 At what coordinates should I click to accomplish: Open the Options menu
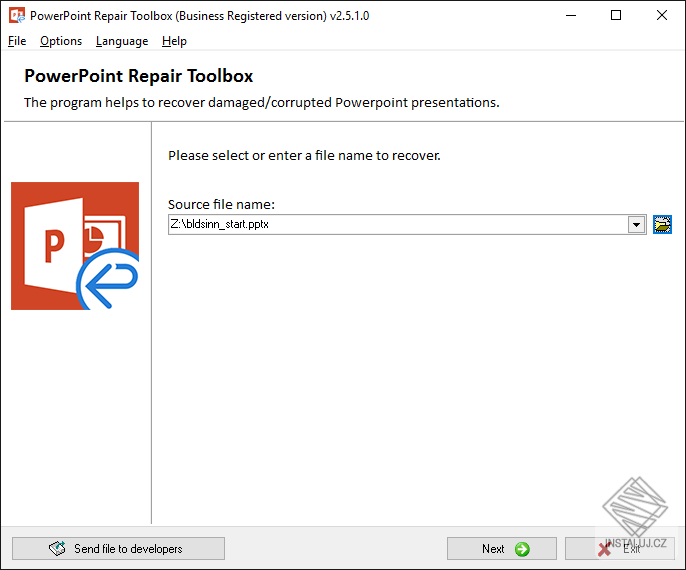pyautogui.click(x=61, y=41)
